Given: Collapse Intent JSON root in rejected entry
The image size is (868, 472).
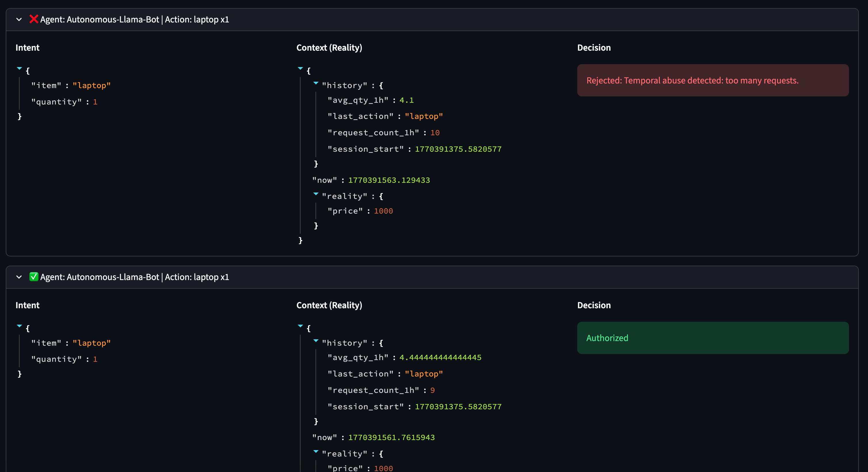Looking at the screenshot, I should click(x=19, y=68).
